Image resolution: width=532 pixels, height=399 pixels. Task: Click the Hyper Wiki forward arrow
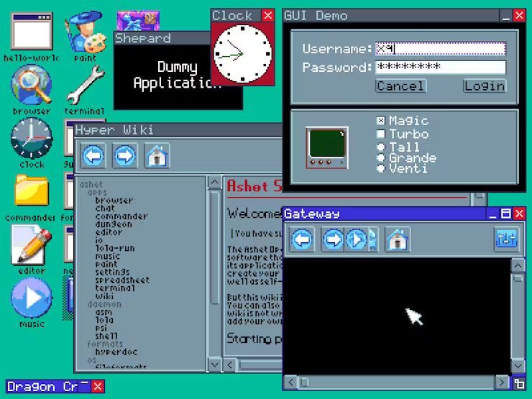126,156
